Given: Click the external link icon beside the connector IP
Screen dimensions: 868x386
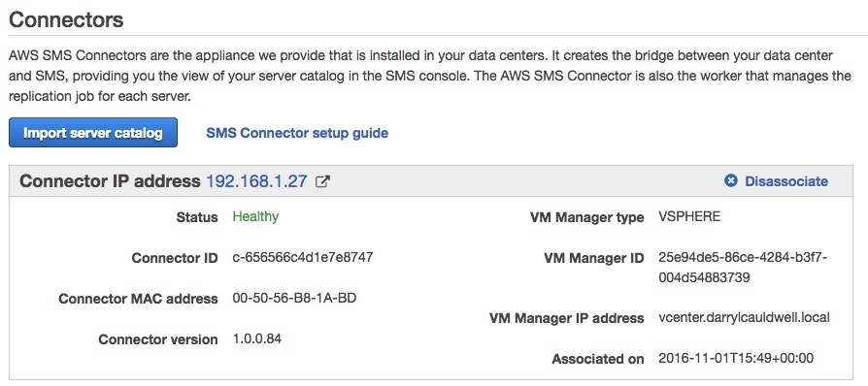Looking at the screenshot, I should click(322, 181).
